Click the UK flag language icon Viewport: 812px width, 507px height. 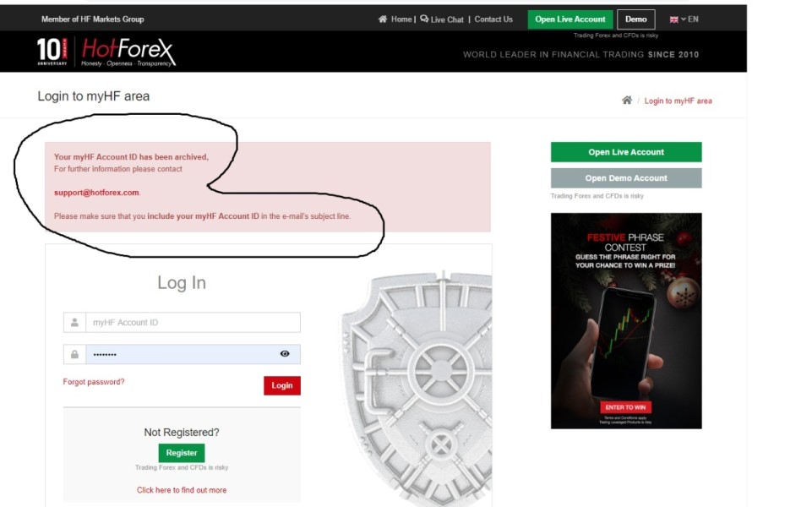point(673,19)
